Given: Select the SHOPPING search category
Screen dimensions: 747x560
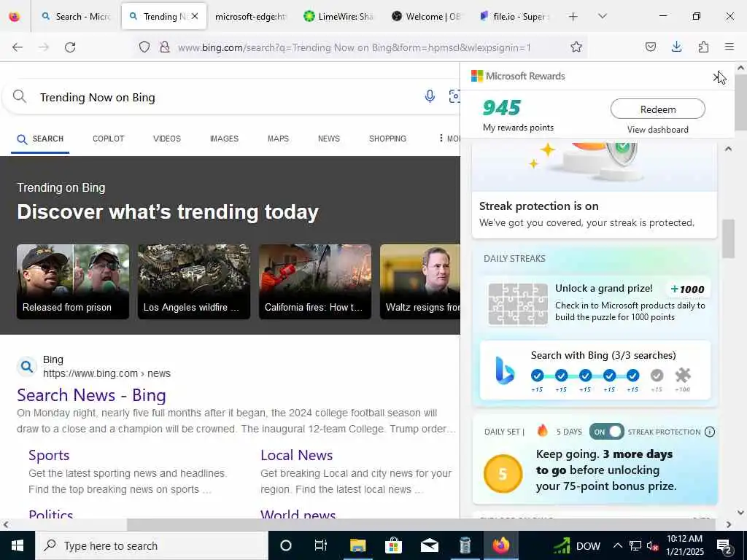Looking at the screenshot, I should (387, 139).
